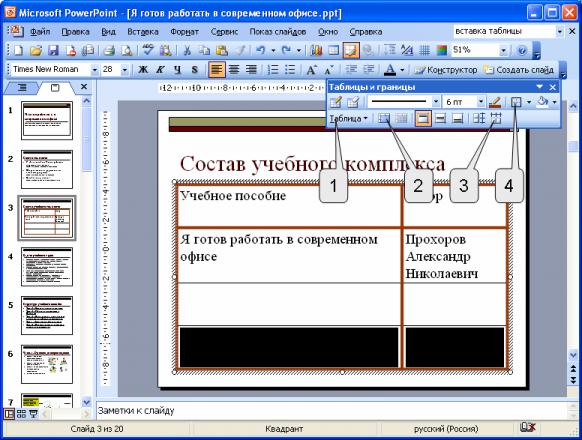
Task: Toggle right text alignment
Action: (251, 69)
